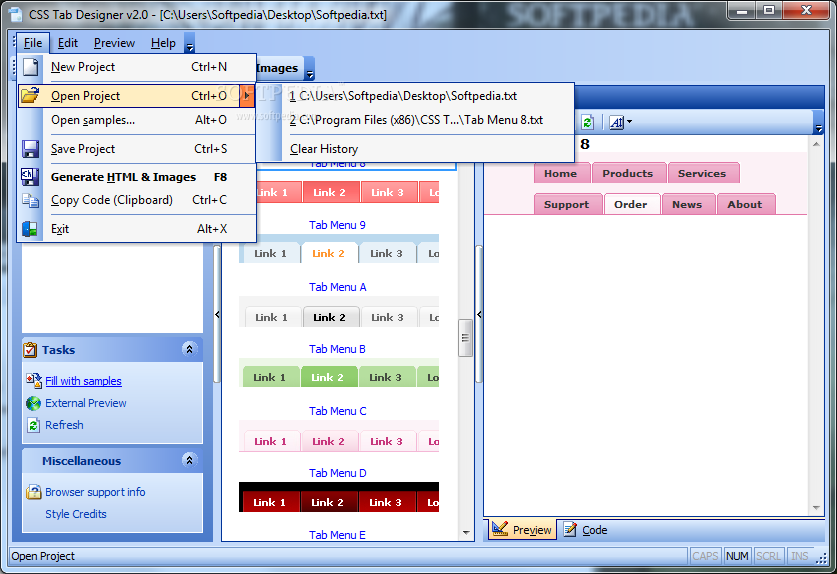Open the File menu

click(33, 43)
